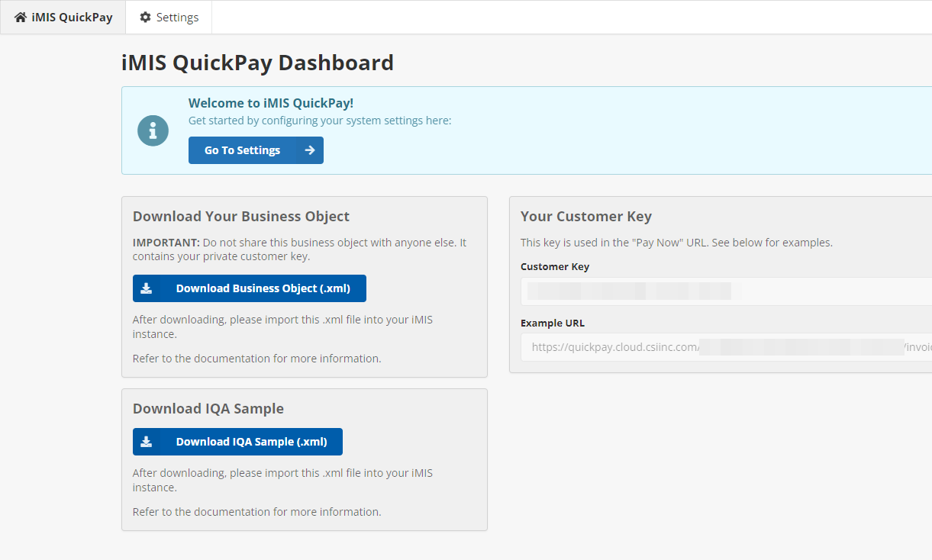Screen dimensions: 932x560
Task: Click the info circle icon in the welcome banner
Action: 153,130
